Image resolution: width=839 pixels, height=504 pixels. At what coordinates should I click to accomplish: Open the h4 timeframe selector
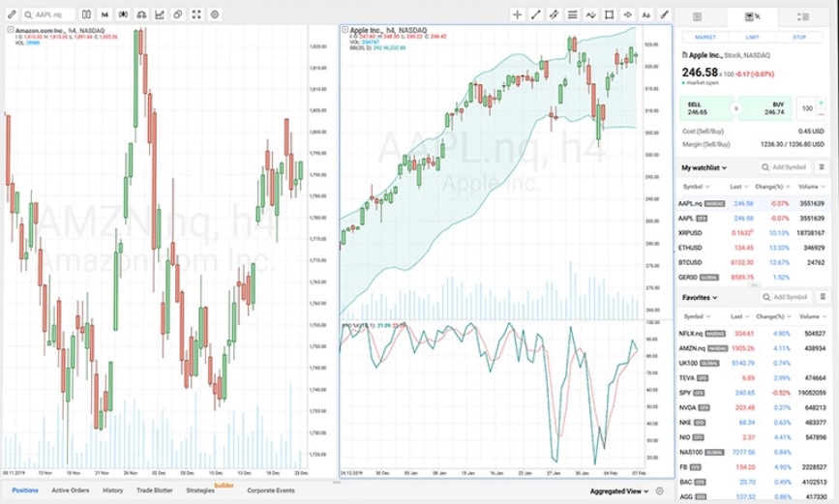105,15
